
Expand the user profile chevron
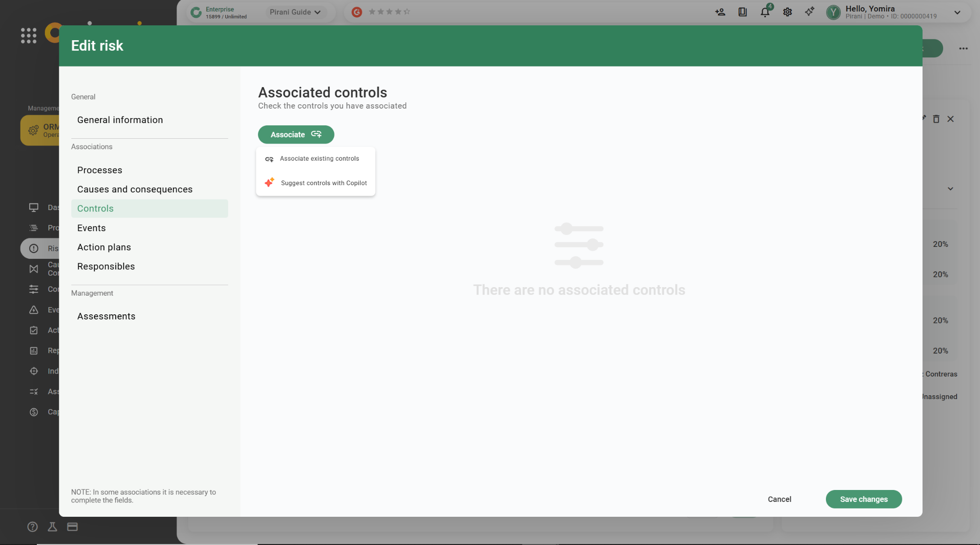point(957,12)
